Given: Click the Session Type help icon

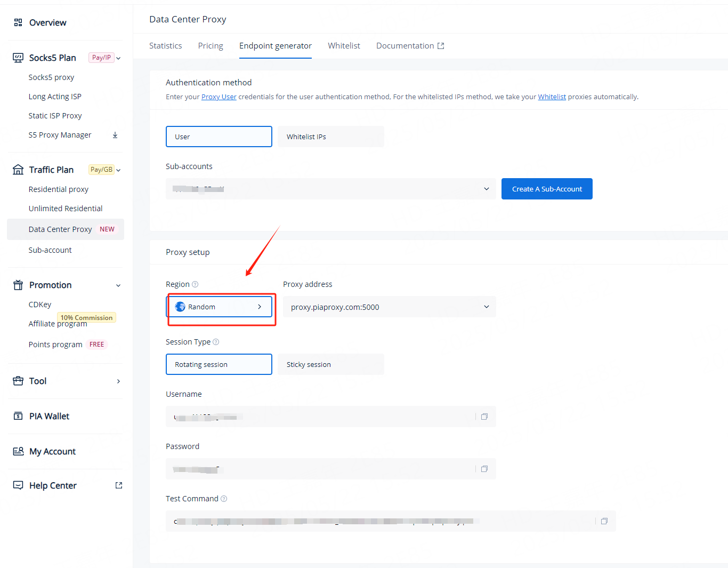Looking at the screenshot, I should click(x=216, y=342).
